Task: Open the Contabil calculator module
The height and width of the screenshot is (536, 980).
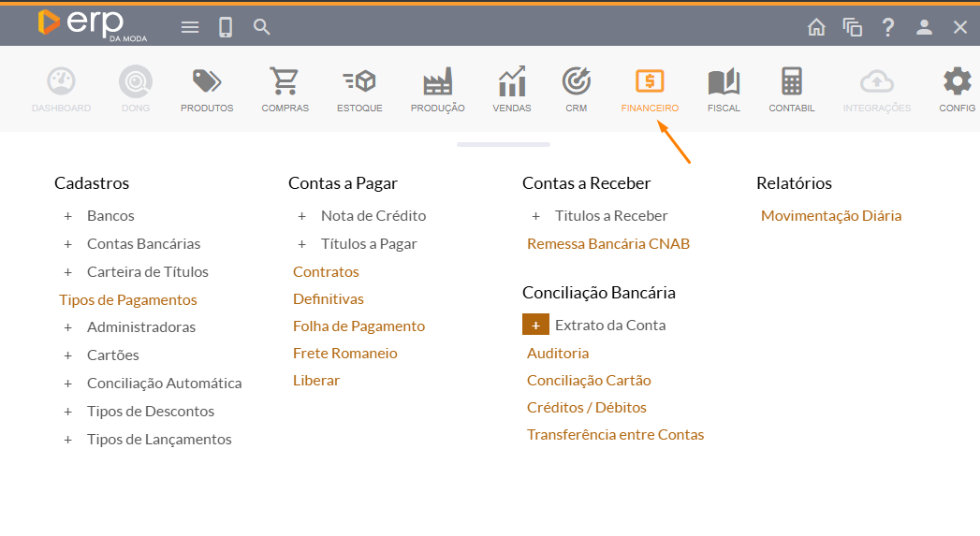Action: coord(792,83)
